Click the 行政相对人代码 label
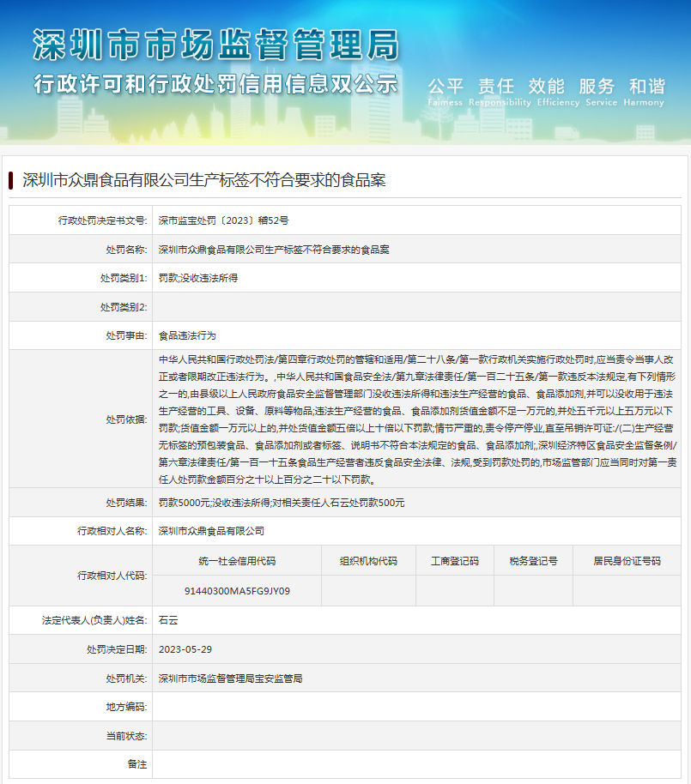This screenshot has width=691, height=784. point(112,576)
